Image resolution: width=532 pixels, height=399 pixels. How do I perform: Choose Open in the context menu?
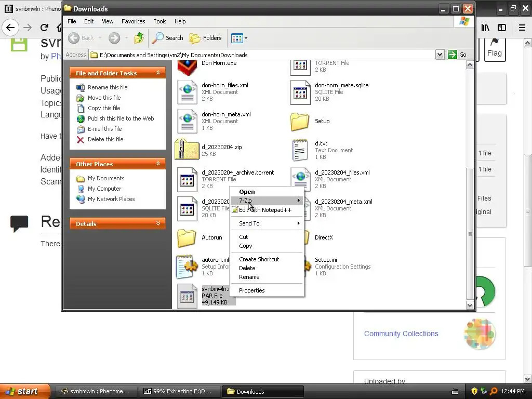click(x=267, y=192)
